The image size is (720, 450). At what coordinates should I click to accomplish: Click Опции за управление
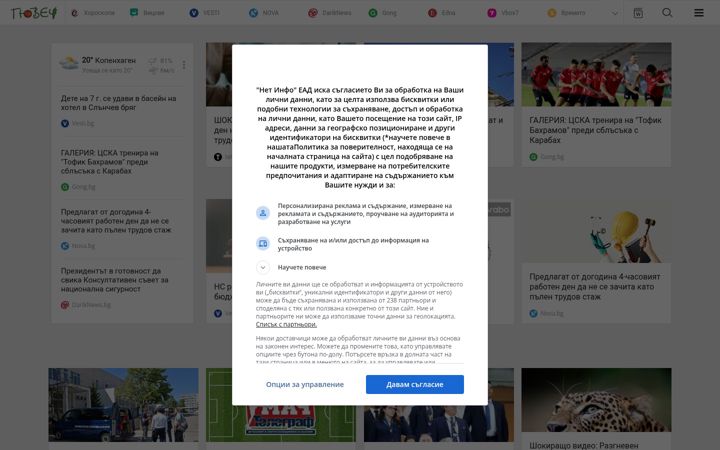[304, 384]
